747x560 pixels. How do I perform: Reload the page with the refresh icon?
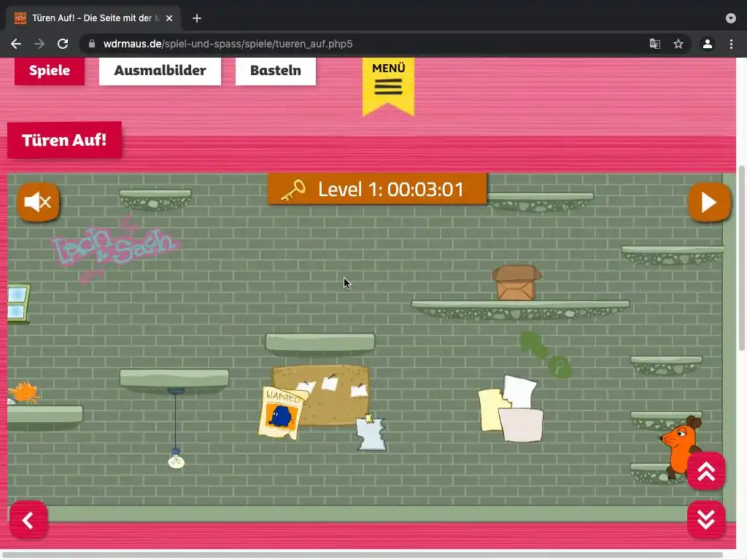tap(63, 44)
